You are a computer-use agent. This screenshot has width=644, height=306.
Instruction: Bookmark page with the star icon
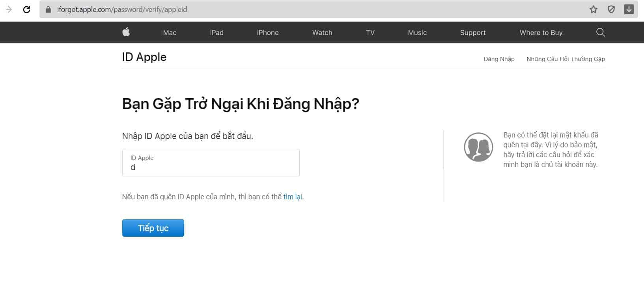[x=593, y=9]
